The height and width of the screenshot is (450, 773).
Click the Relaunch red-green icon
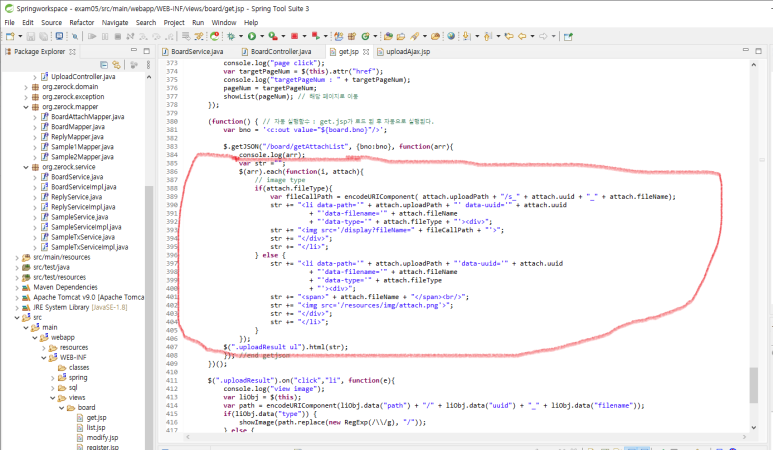(x=316, y=36)
